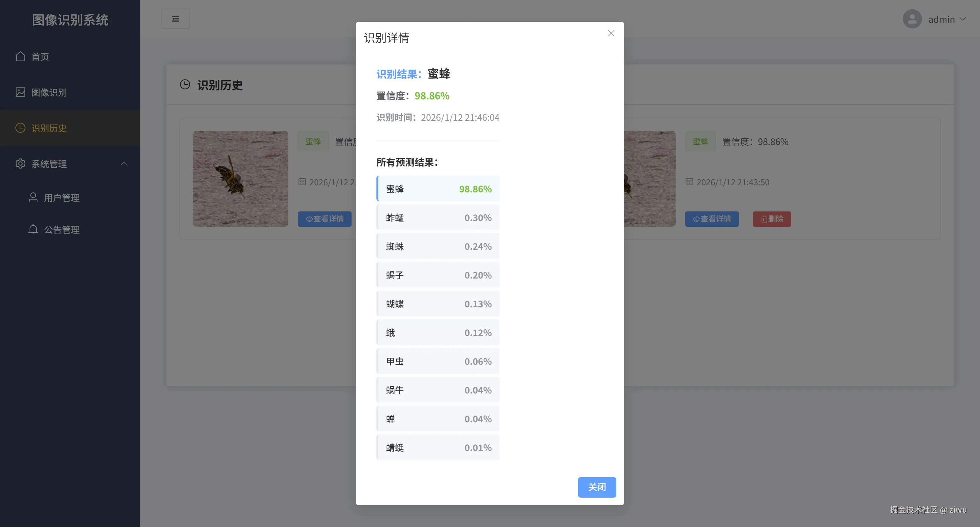Click the bell icon next to 公告管理
The height and width of the screenshot is (527, 980).
coord(33,230)
